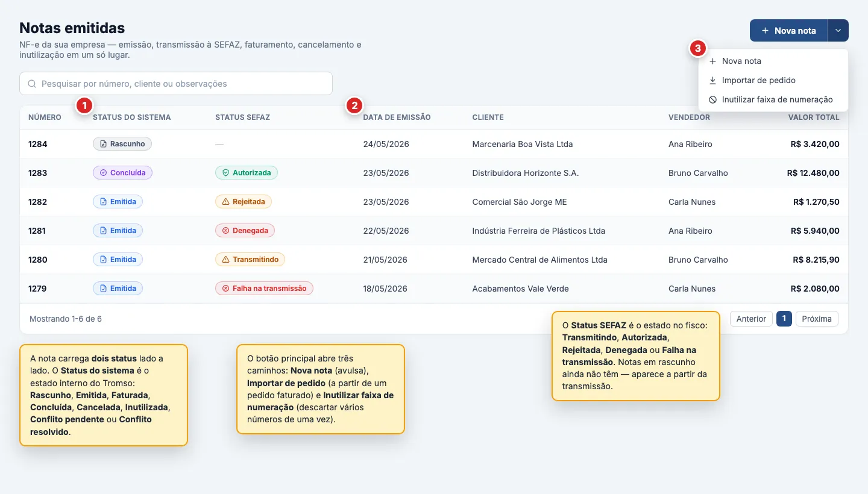This screenshot has height=494, width=868.
Task: Click the Rejeitada SEFAZ badge
Action: 244,202
